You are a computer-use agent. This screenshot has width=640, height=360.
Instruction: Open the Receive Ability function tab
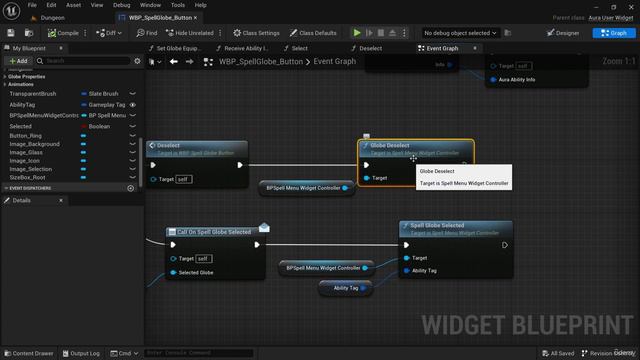[242, 48]
